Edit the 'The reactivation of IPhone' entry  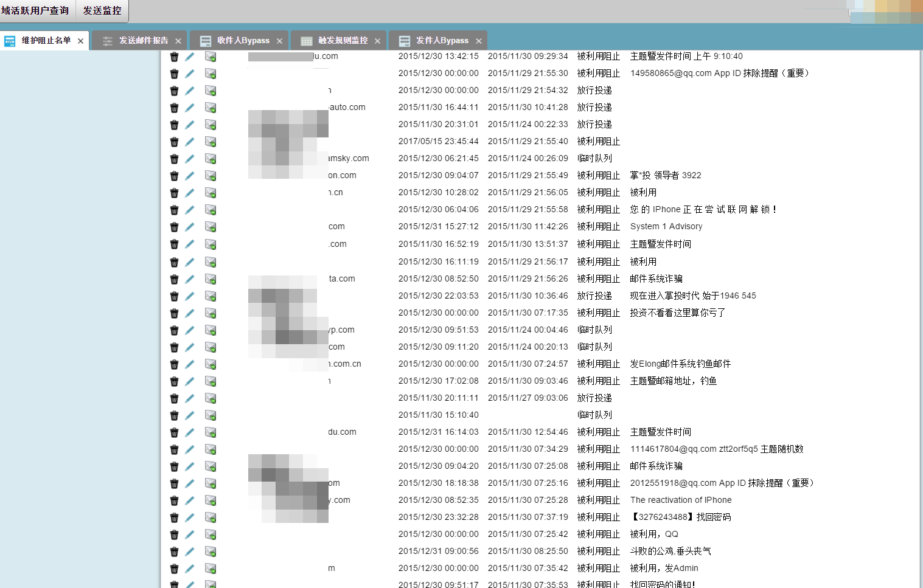pyautogui.click(x=190, y=500)
